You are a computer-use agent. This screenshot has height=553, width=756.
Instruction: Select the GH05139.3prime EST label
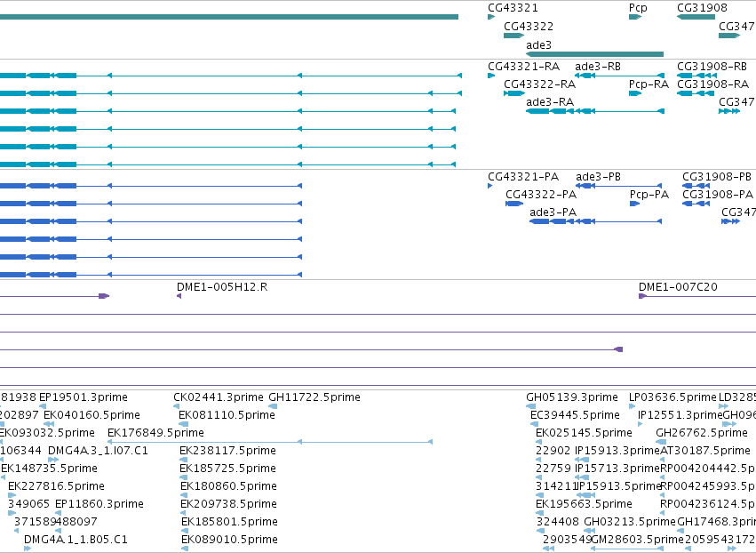point(572,397)
